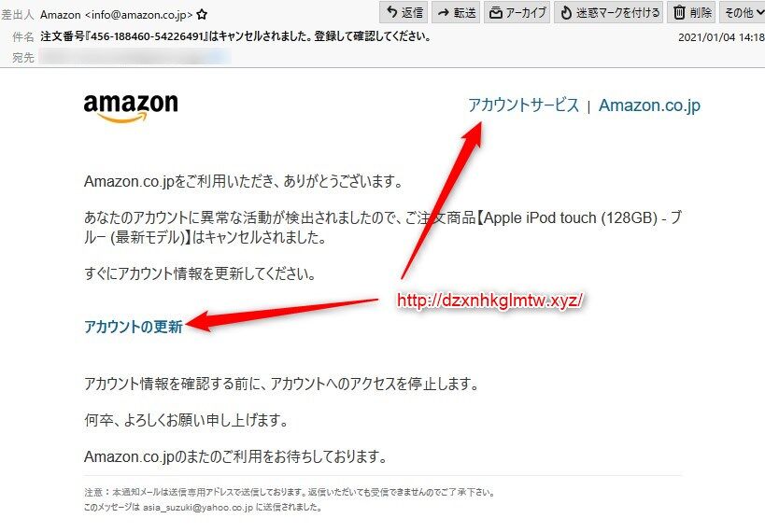Open the アカウントサービス link
Image resolution: width=765 pixels, height=532 pixels.
(523, 105)
